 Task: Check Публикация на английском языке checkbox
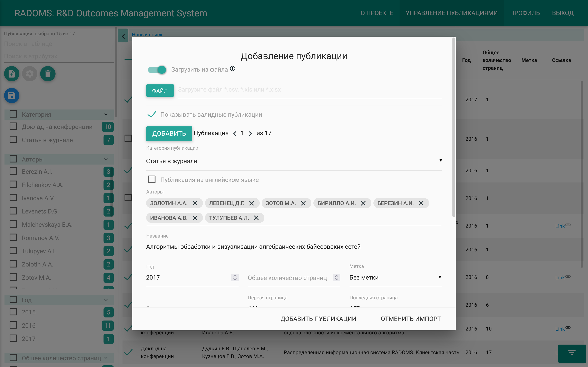pyautogui.click(x=152, y=179)
